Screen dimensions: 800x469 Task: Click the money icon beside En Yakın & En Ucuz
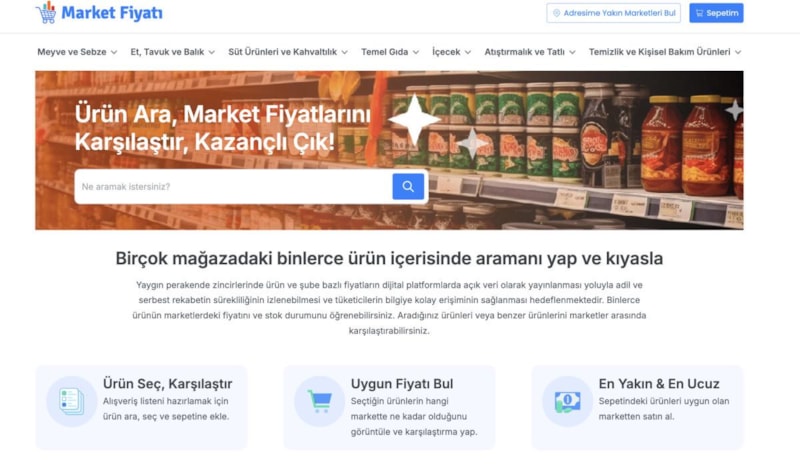(x=567, y=401)
